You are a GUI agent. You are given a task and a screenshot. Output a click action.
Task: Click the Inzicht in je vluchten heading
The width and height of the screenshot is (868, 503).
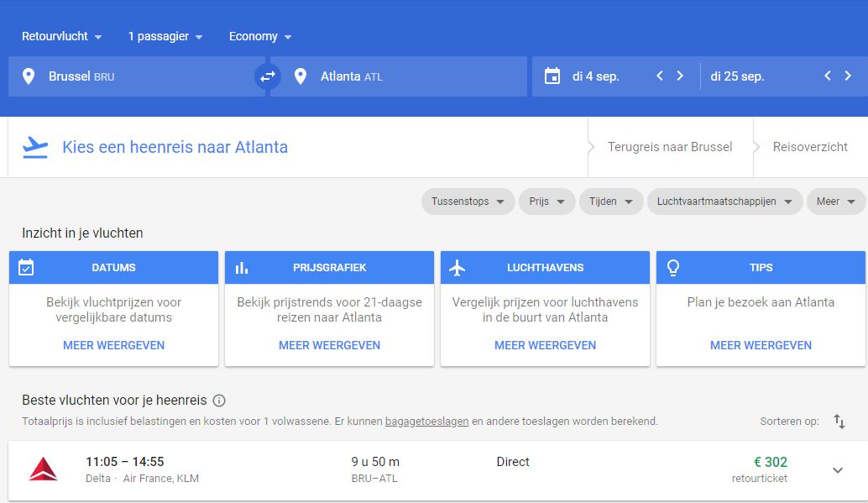click(82, 233)
